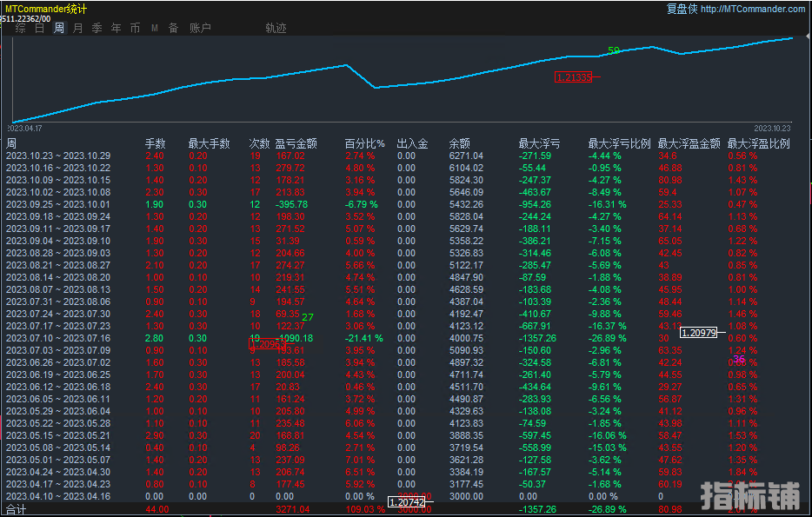Open the 备 tab
This screenshot has width=812, height=517.
(x=173, y=28)
